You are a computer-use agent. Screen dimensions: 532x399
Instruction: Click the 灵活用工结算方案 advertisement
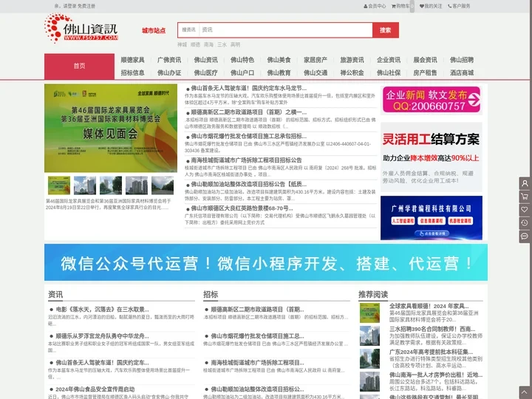[432, 157]
